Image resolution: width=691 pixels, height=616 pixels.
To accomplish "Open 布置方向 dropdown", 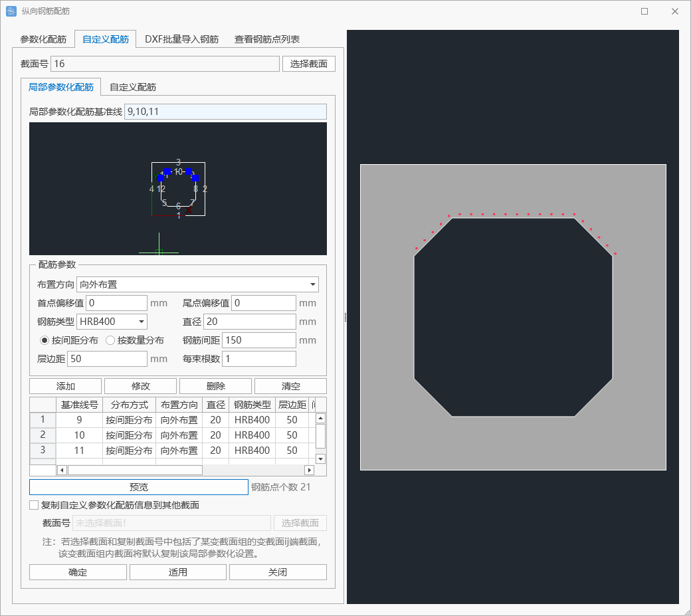I will (x=197, y=284).
